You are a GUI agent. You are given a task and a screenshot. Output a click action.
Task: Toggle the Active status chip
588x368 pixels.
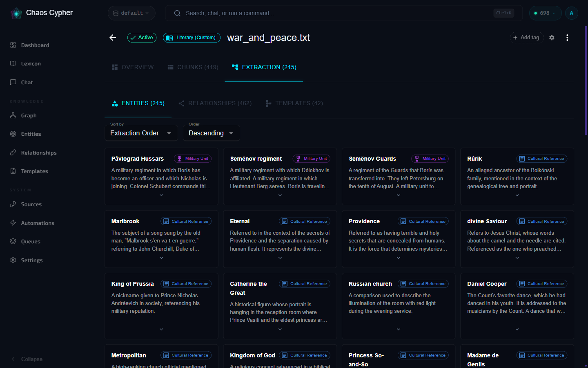tap(142, 38)
